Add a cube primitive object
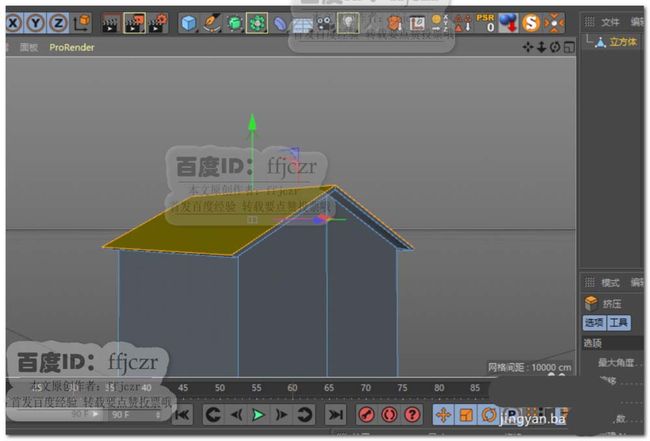 pyautogui.click(x=189, y=23)
